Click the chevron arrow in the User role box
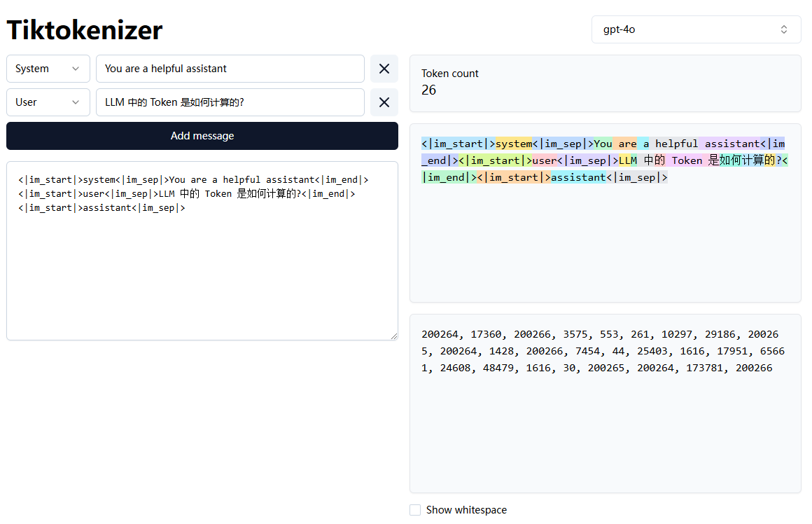812x524 pixels. 76,102
